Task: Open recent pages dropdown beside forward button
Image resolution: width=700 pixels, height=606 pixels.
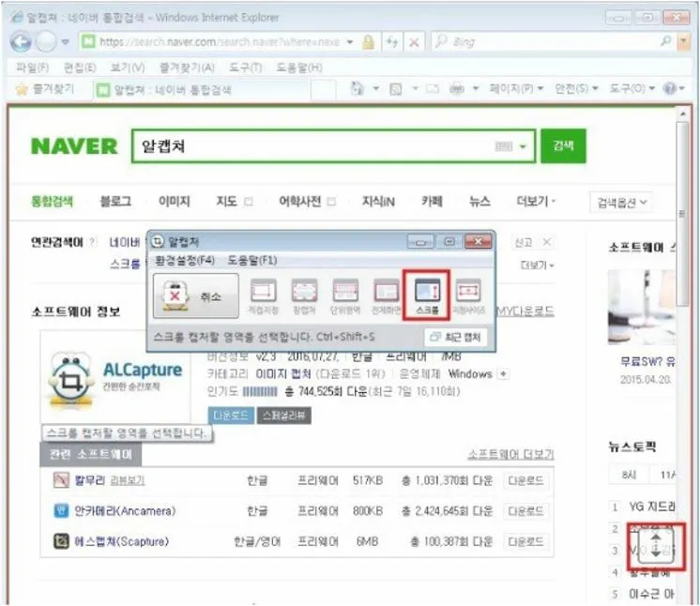Action: [x=66, y=42]
